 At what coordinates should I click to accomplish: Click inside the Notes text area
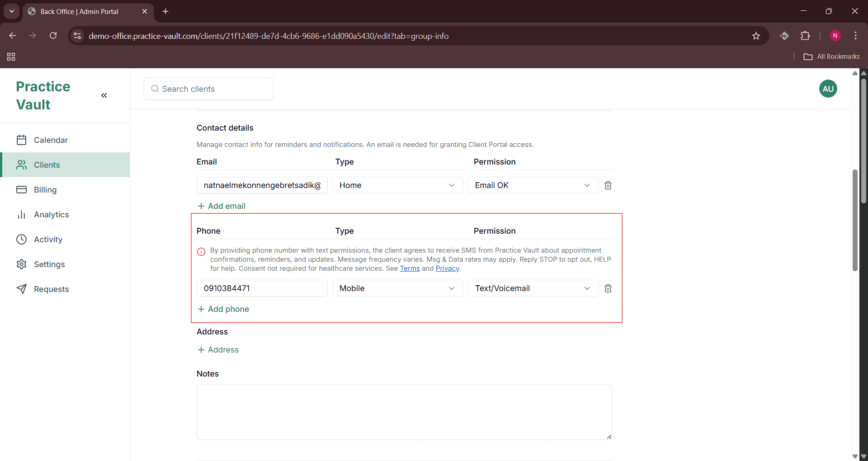click(404, 412)
